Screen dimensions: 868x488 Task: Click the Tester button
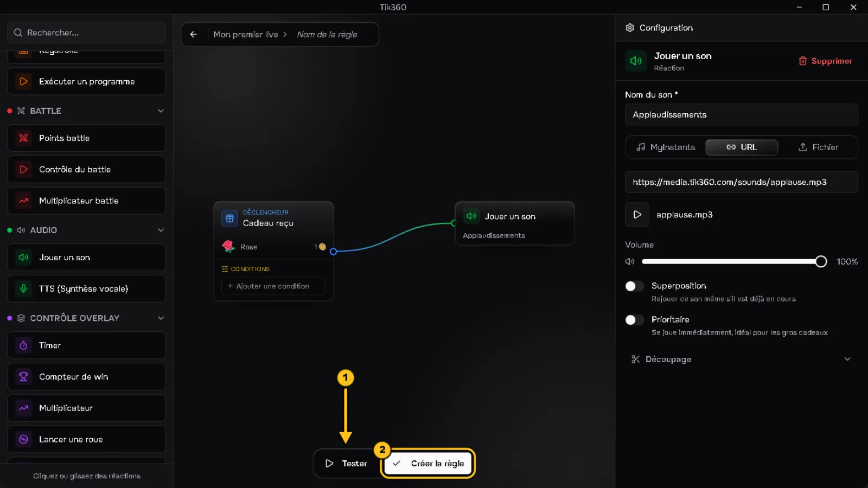click(x=346, y=463)
